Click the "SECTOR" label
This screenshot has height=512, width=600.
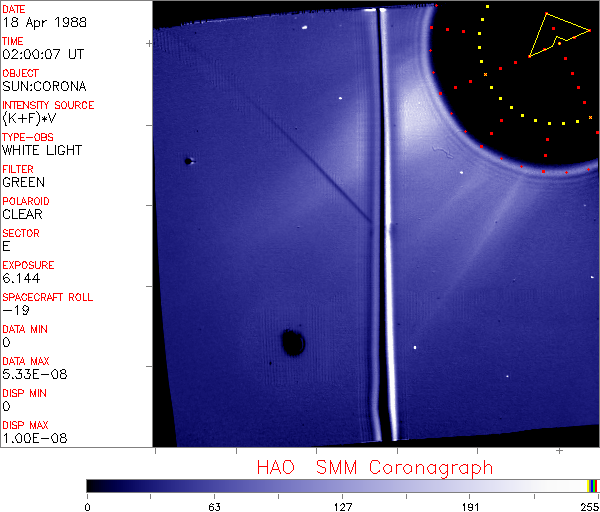pos(21,233)
